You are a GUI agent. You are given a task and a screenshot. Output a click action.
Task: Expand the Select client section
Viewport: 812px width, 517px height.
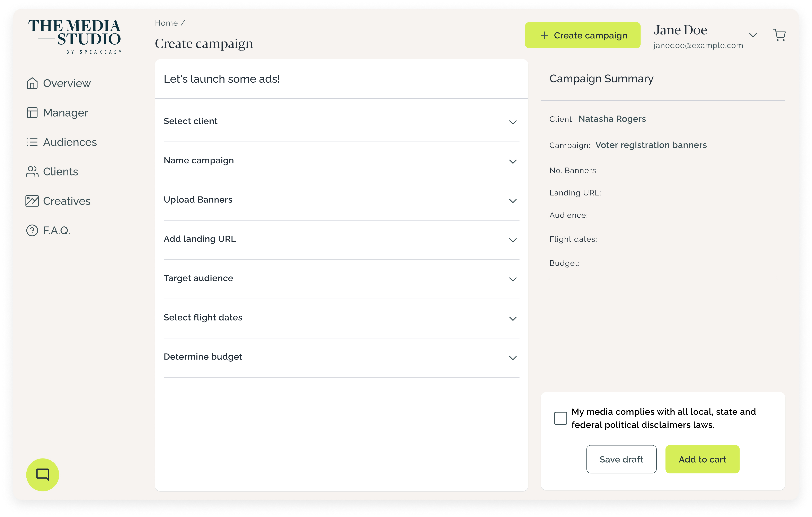[x=513, y=122]
